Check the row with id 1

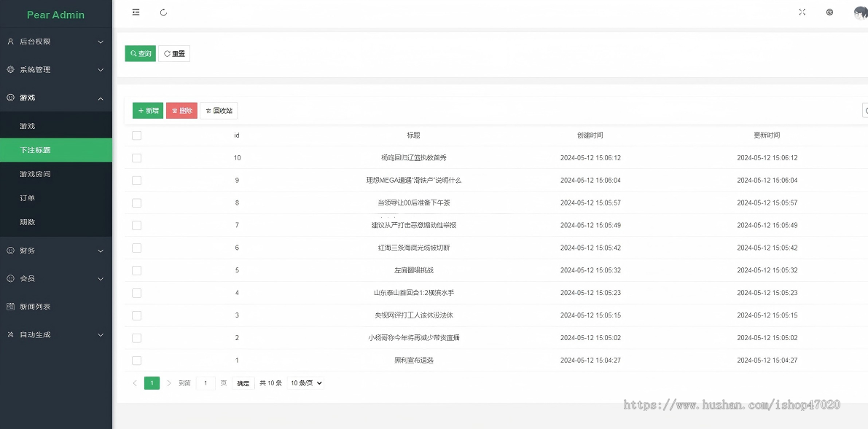click(137, 361)
